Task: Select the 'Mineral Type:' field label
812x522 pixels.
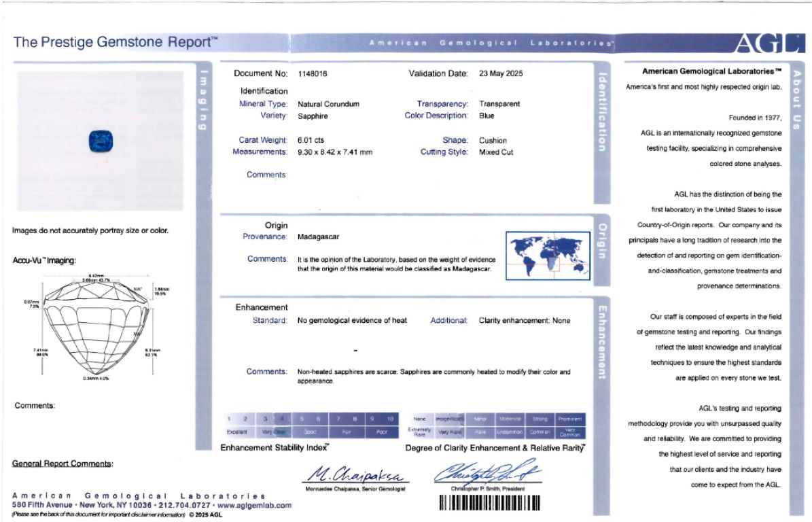Action: coord(263,104)
